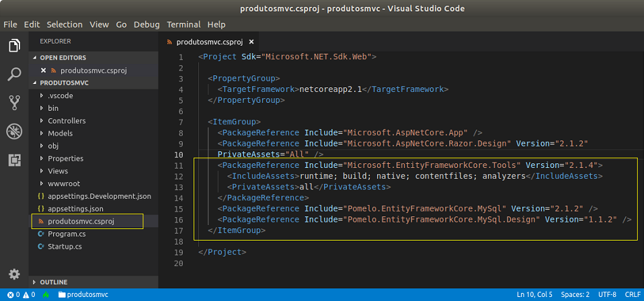Open the View menu
This screenshot has height=301, width=644.
pyautogui.click(x=99, y=25)
